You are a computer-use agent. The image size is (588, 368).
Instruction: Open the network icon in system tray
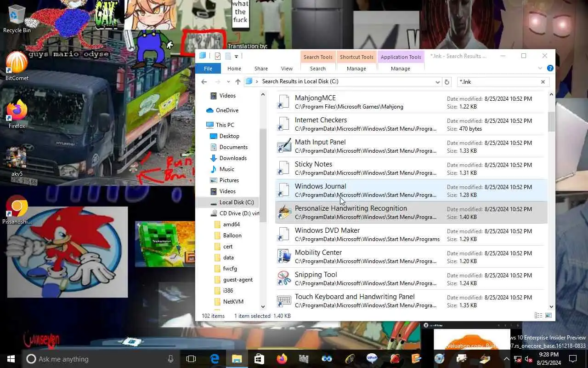click(x=518, y=359)
